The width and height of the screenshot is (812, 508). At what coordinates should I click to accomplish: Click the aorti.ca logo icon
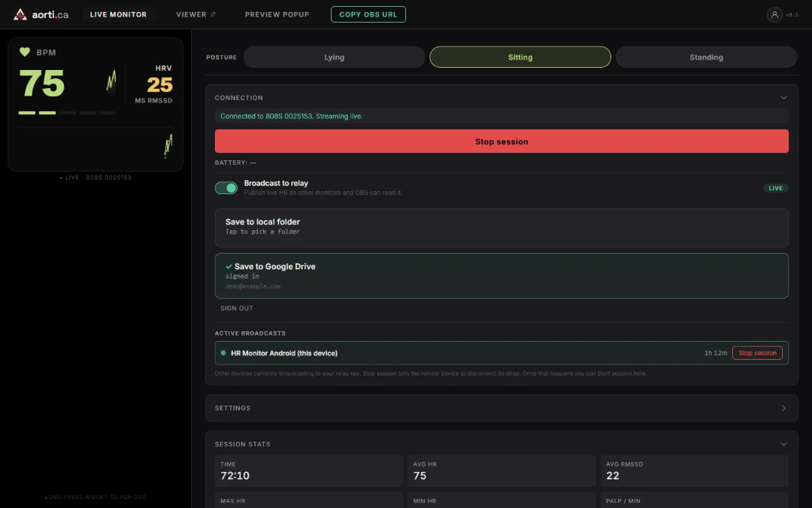20,14
